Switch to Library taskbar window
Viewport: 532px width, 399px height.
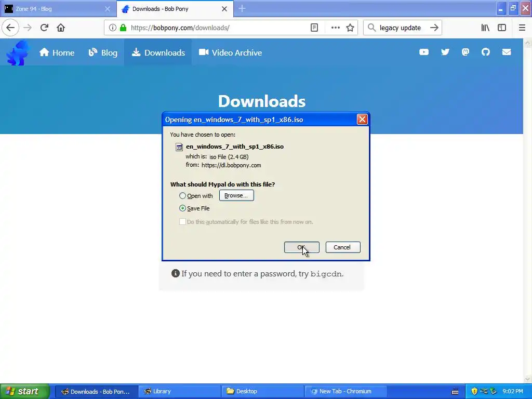tap(179, 391)
